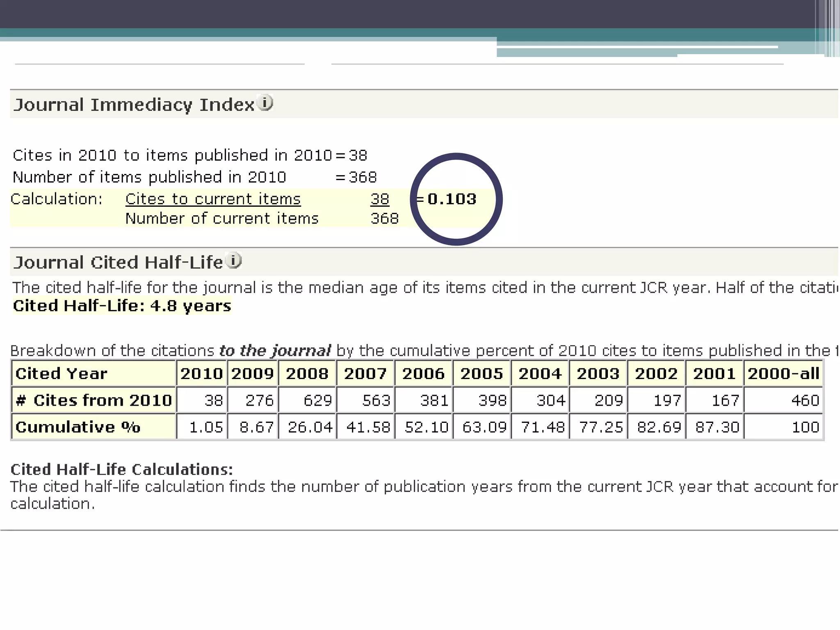
Task: Click the 629 cites value cell
Action: [317, 400]
